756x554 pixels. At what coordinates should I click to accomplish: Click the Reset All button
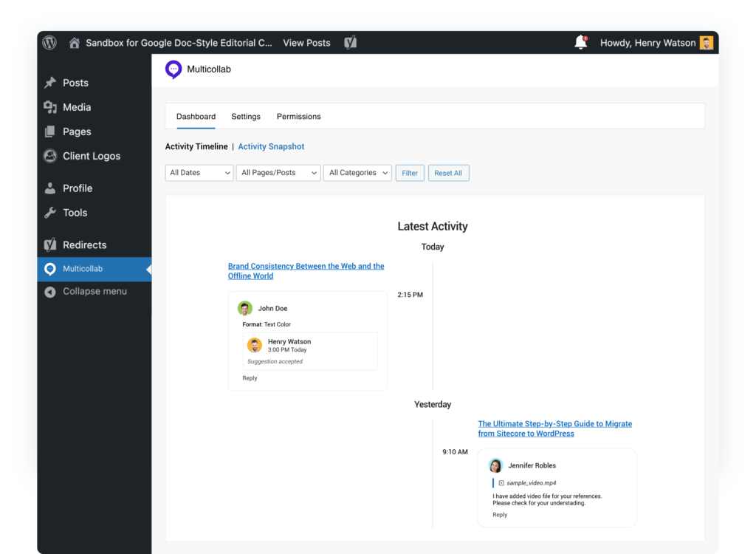448,173
